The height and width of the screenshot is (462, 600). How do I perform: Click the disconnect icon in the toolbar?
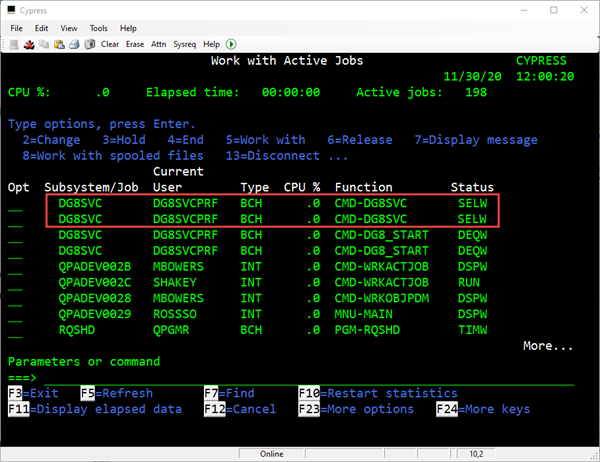[x=29, y=44]
